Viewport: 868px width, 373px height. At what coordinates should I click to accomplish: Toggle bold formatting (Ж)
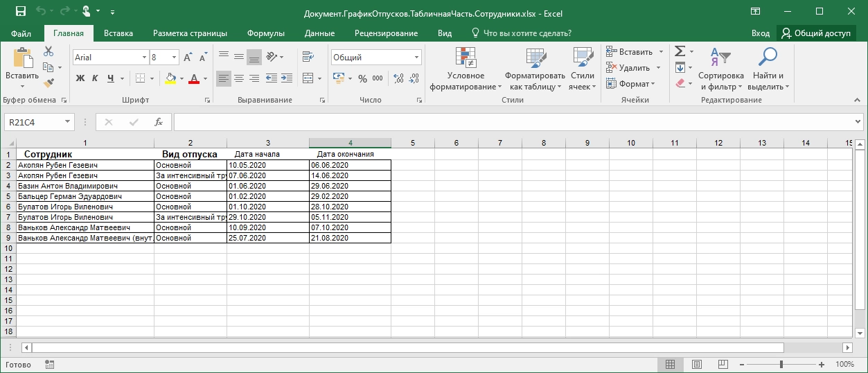tap(80, 79)
